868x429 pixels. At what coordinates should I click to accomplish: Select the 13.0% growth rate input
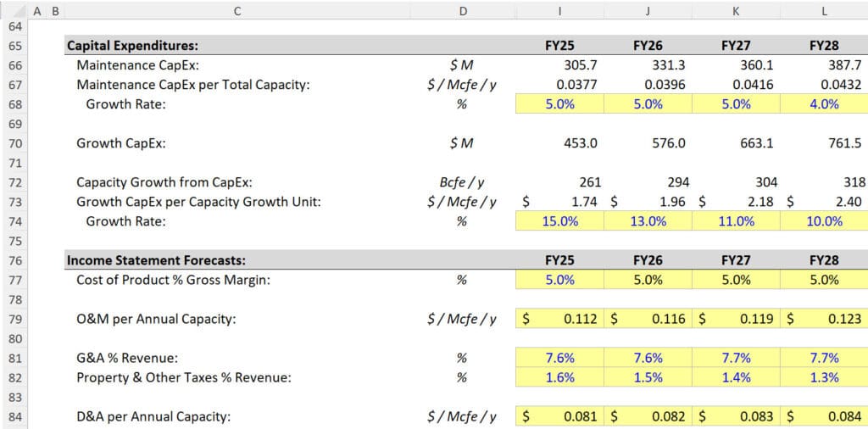tap(648, 221)
